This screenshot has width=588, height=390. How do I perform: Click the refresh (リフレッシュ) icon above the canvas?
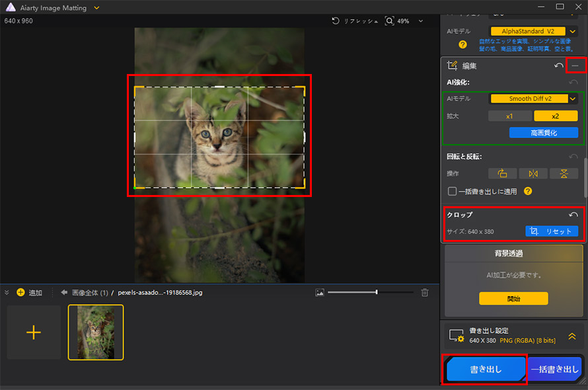click(x=336, y=20)
